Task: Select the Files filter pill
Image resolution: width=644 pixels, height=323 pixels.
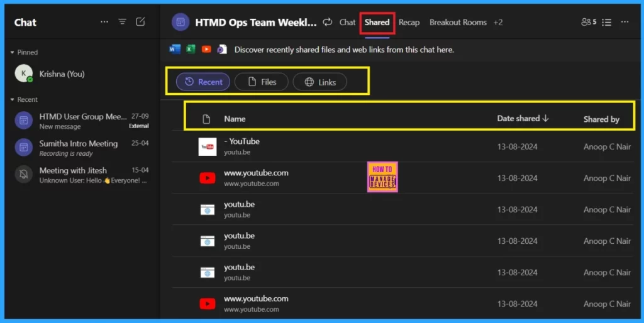Action: point(261,82)
